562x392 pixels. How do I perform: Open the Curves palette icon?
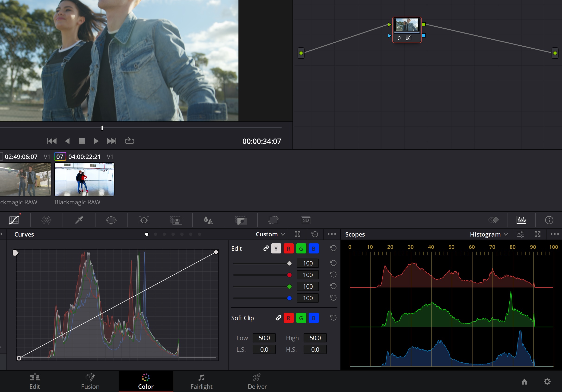coord(14,220)
